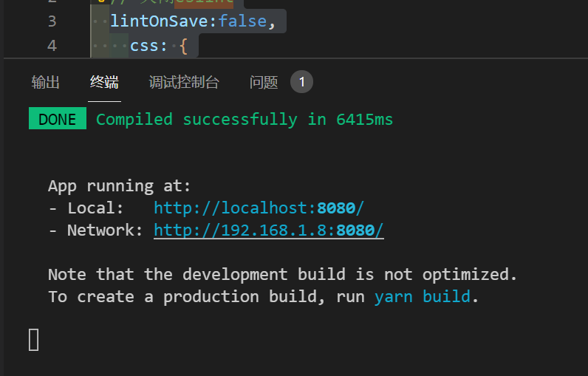588x376 pixels.
Task: Open the http://localhost:8080/ link
Action: (259, 208)
